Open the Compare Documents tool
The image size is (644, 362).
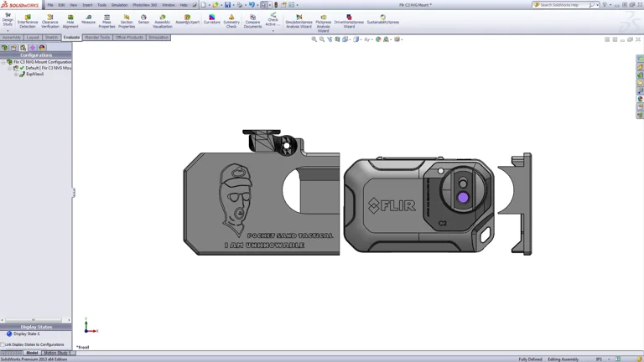[x=252, y=20]
